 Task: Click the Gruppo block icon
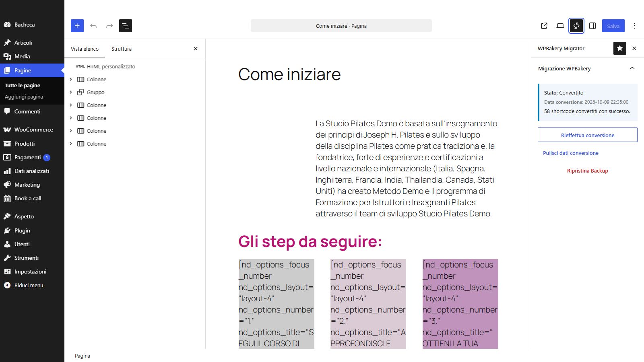pyautogui.click(x=80, y=92)
